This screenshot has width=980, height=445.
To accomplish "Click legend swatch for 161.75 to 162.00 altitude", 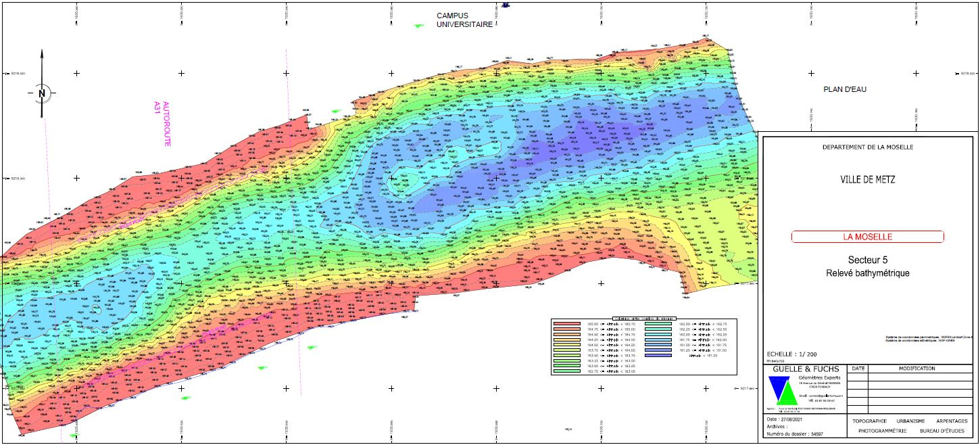I will click(658, 339).
